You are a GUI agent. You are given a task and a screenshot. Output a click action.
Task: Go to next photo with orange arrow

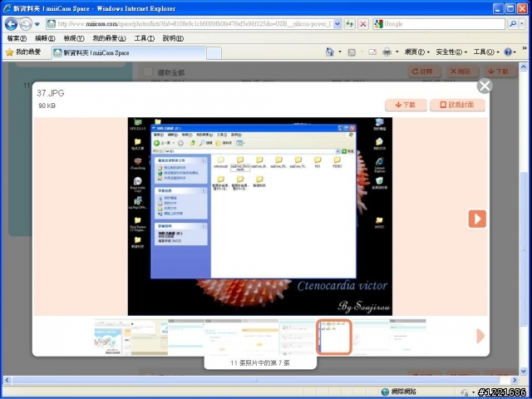pos(477,219)
